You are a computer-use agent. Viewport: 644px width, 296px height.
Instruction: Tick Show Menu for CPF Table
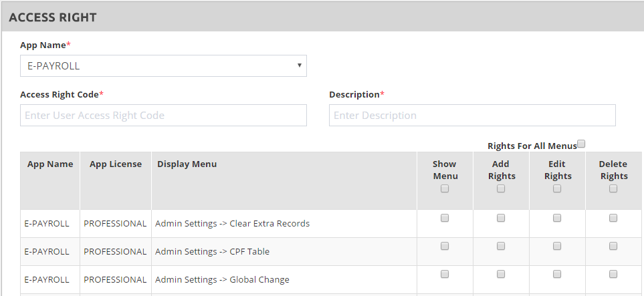tap(445, 247)
